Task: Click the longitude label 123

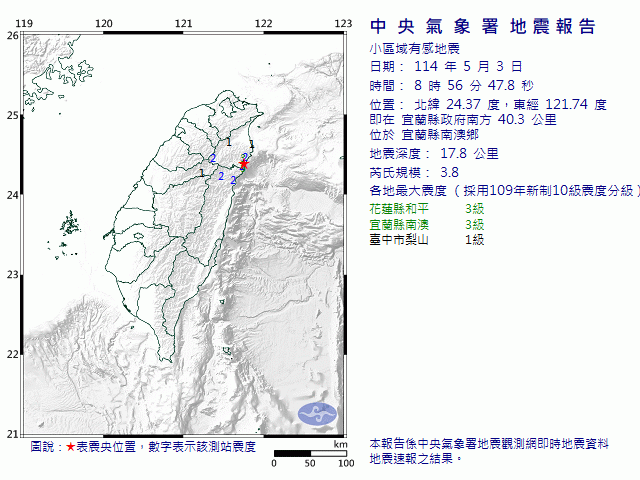Action: click(343, 23)
